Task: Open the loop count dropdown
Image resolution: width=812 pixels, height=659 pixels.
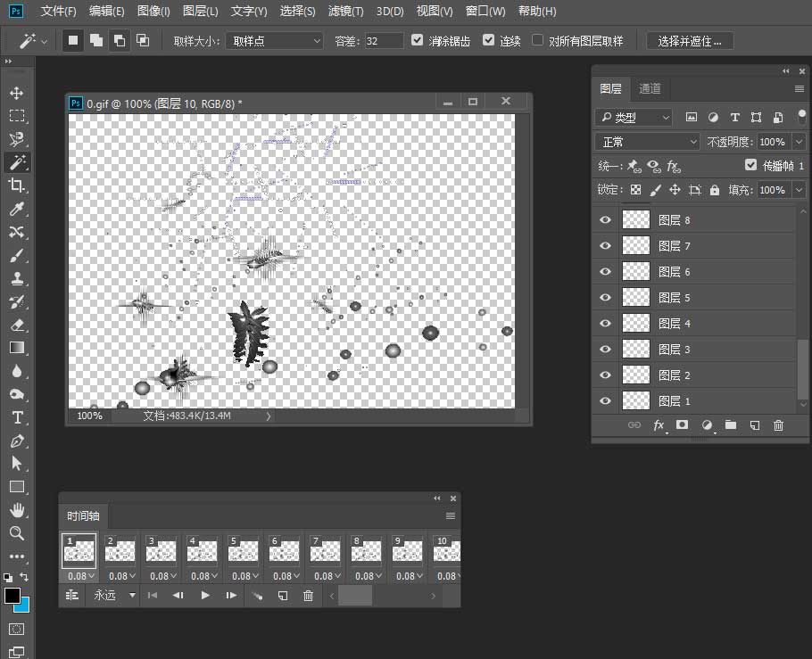Action: [x=114, y=596]
